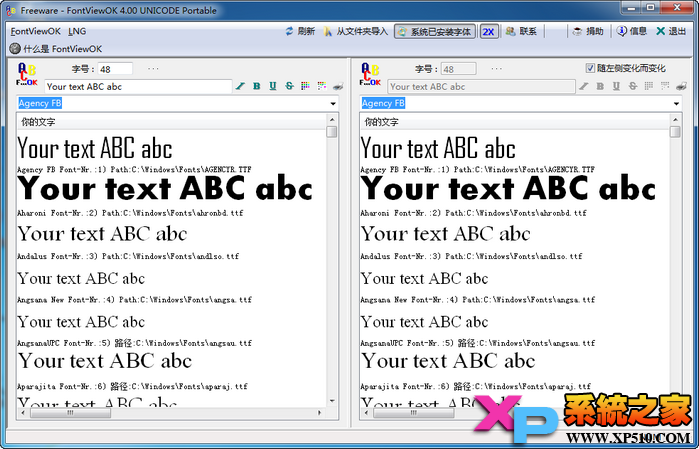Click left list vertical scroll up arrow
The image size is (699, 449).
[x=332, y=119]
